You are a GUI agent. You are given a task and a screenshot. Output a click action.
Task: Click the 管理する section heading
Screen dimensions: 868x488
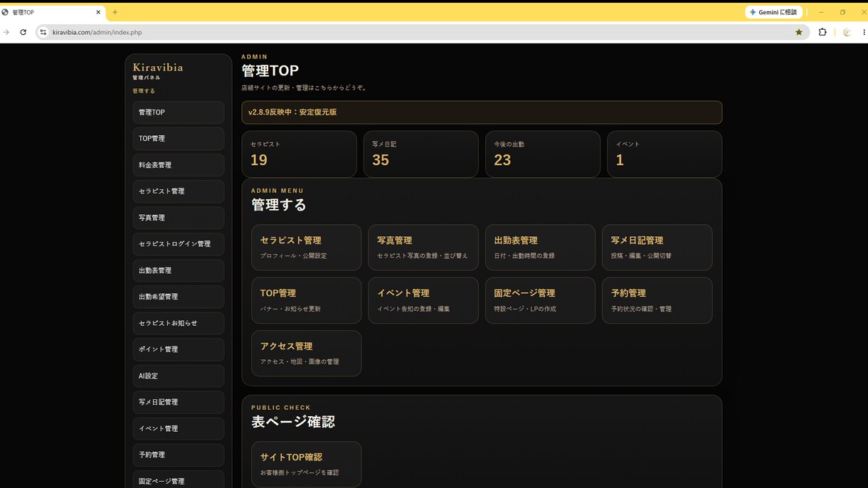tap(279, 205)
